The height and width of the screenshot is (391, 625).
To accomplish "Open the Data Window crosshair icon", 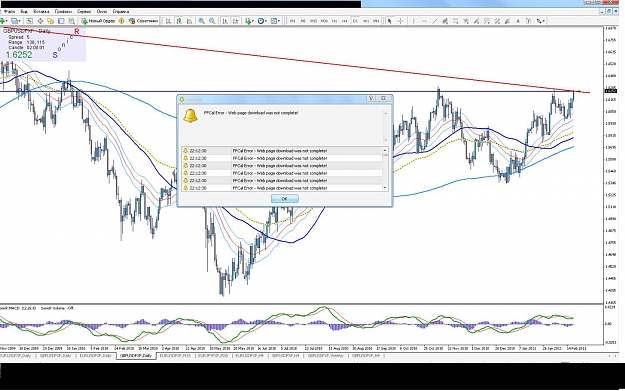I will pos(40,21).
